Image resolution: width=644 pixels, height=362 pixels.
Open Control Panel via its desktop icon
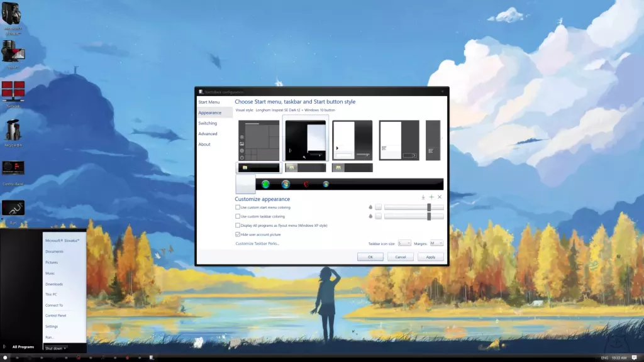(x=13, y=168)
